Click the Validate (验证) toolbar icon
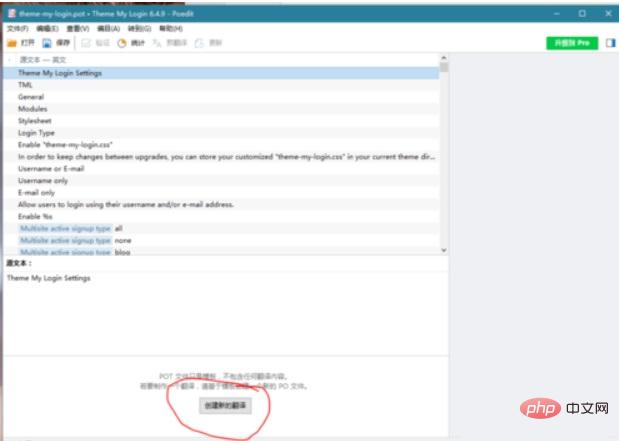 [x=86, y=44]
